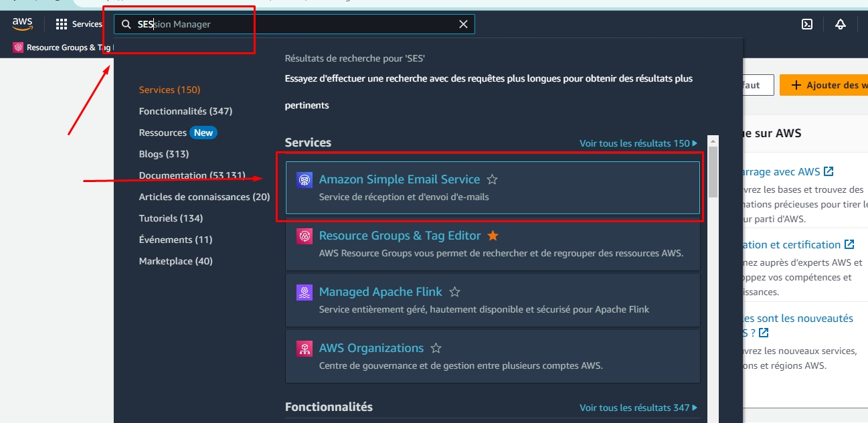Screen dimensions: 868x423
Task: Clear search with the X icon
Action: click(463, 24)
